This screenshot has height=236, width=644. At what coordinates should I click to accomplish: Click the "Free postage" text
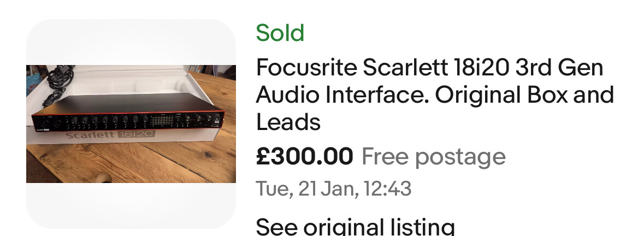(433, 157)
